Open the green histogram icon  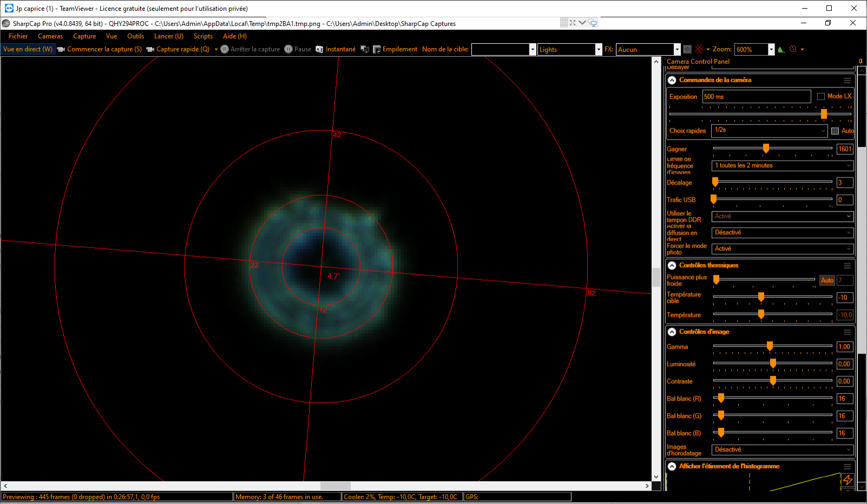click(x=781, y=49)
